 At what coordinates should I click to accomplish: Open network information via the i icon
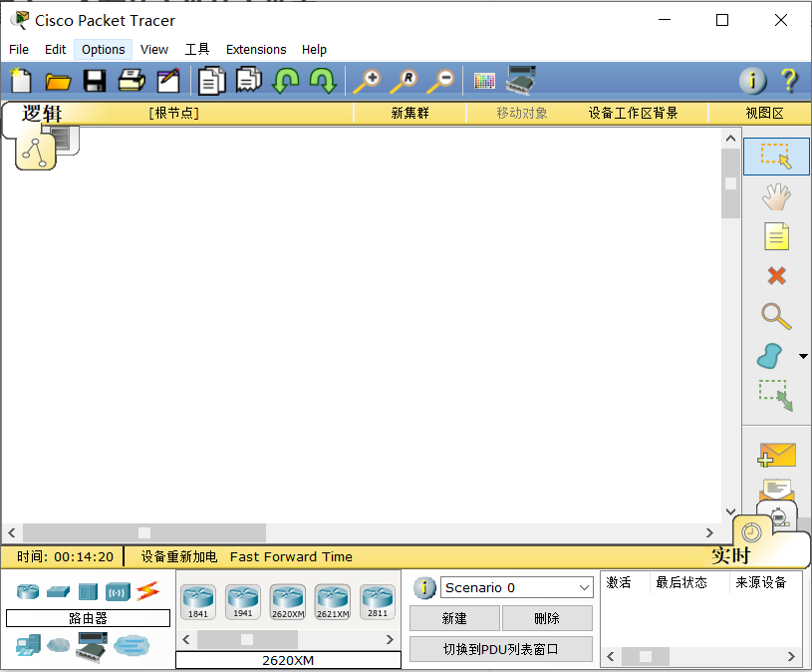(752, 81)
